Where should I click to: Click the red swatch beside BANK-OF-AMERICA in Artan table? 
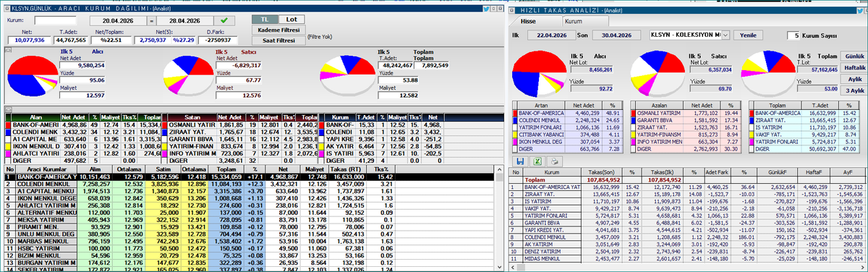[514, 114]
